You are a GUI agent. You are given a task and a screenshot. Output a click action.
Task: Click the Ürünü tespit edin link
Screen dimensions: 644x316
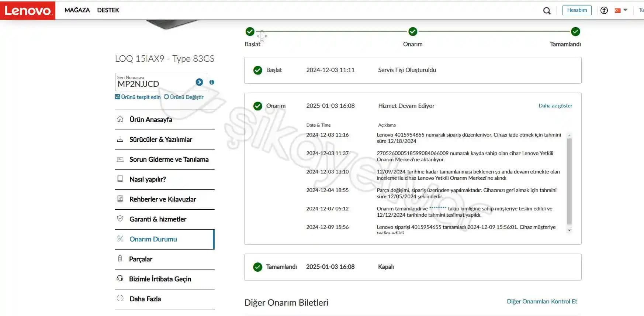pos(141,97)
